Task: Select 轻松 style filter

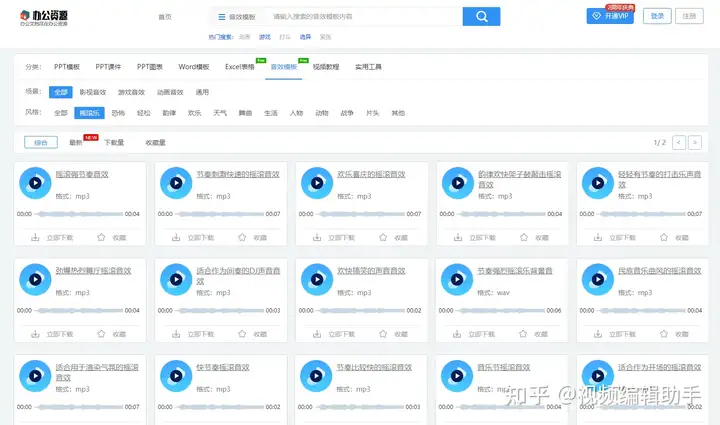Action: (144, 113)
